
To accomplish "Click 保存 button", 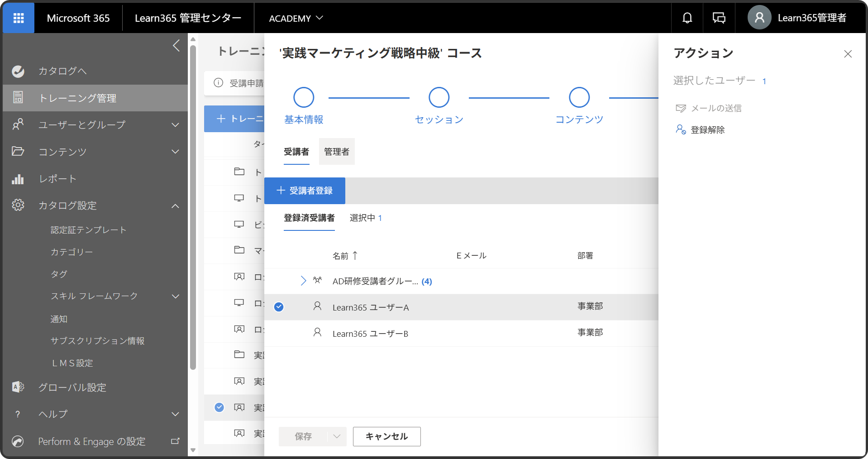I will [x=303, y=436].
